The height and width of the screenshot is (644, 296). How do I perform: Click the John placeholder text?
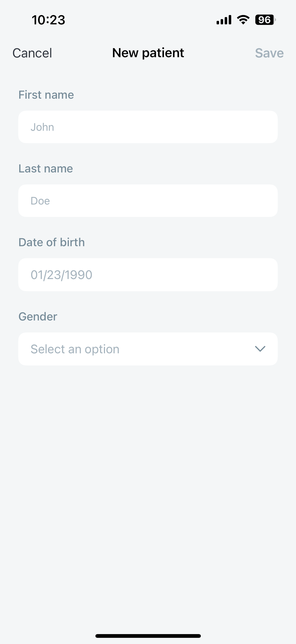click(42, 127)
